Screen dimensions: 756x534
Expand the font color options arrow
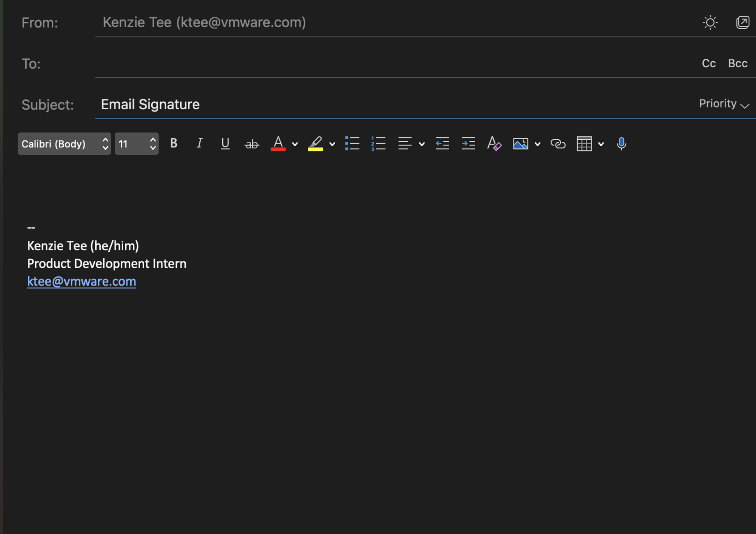[295, 144]
